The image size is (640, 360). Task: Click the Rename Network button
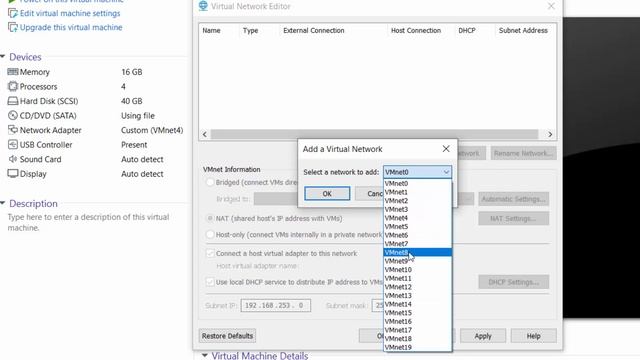[x=523, y=153]
